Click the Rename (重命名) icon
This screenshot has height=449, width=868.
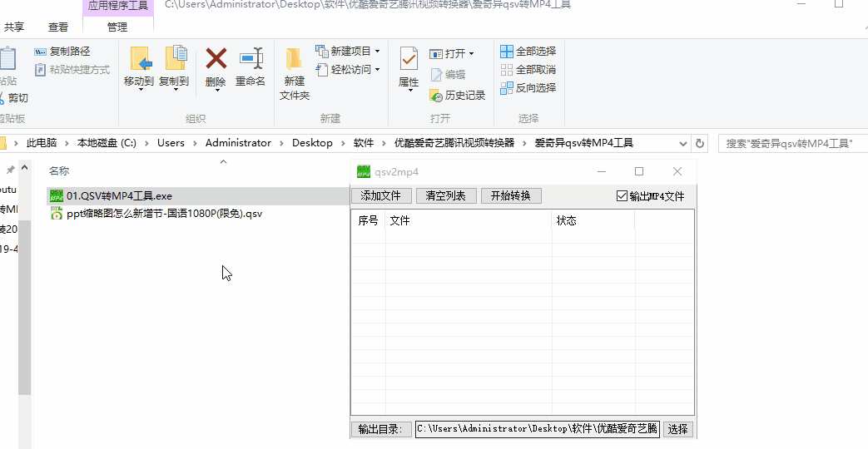click(x=250, y=58)
